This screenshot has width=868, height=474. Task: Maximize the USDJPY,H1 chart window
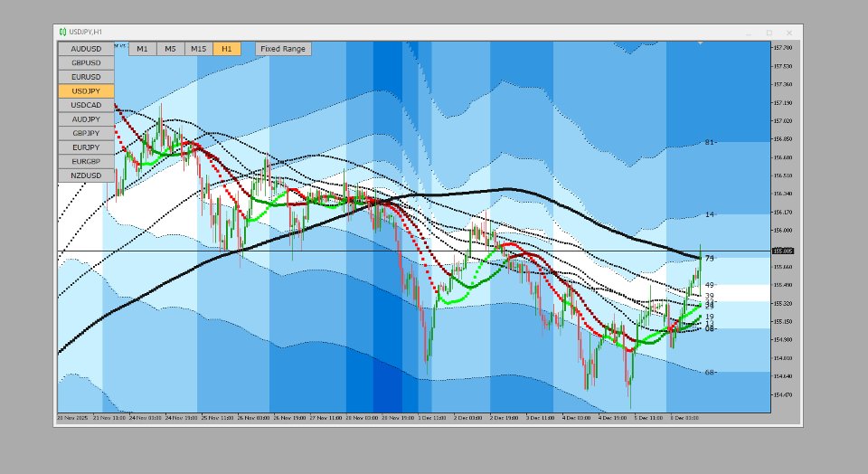coord(769,33)
